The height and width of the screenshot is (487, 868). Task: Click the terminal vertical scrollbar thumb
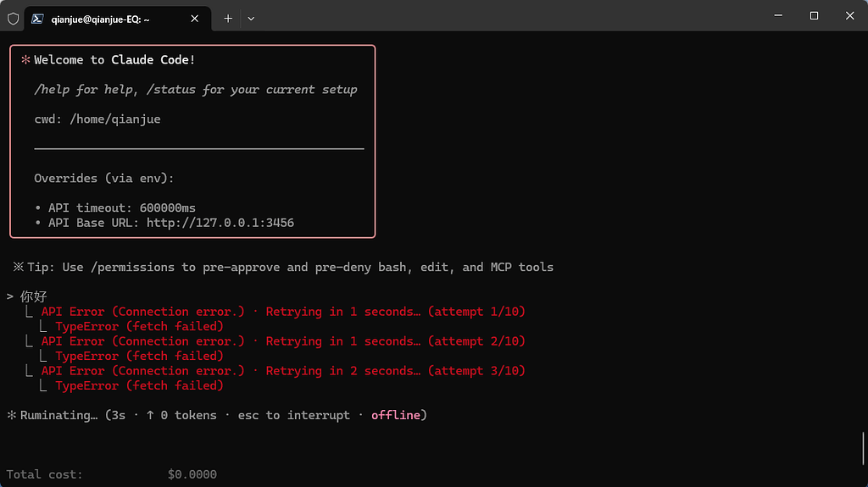click(863, 449)
